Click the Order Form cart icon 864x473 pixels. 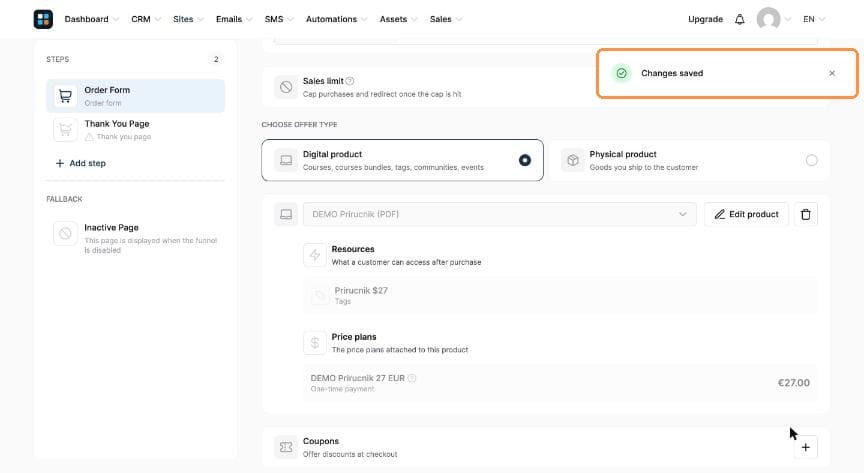[65, 96]
